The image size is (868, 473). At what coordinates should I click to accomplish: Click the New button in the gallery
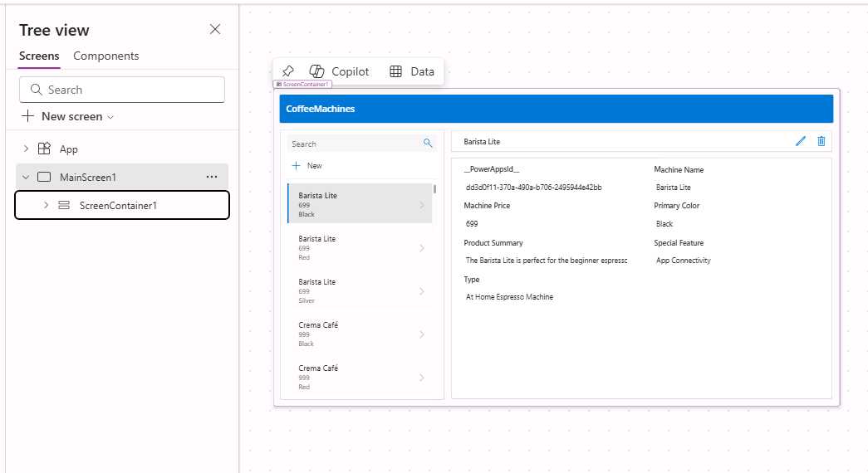(307, 166)
